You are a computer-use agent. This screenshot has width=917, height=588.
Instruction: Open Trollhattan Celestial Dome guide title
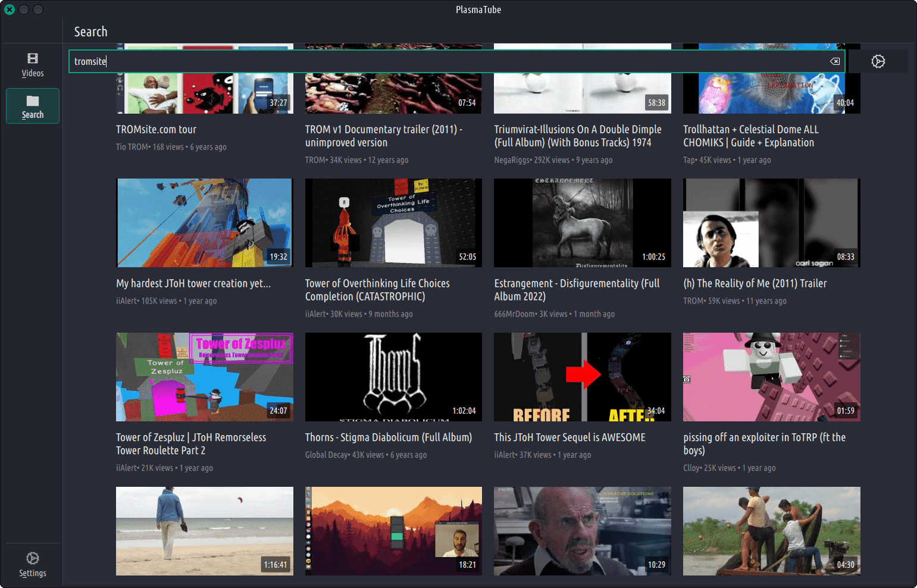750,136
